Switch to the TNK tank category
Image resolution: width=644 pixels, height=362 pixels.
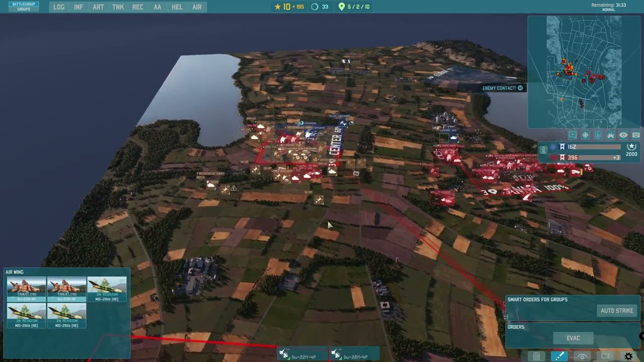[x=118, y=7]
